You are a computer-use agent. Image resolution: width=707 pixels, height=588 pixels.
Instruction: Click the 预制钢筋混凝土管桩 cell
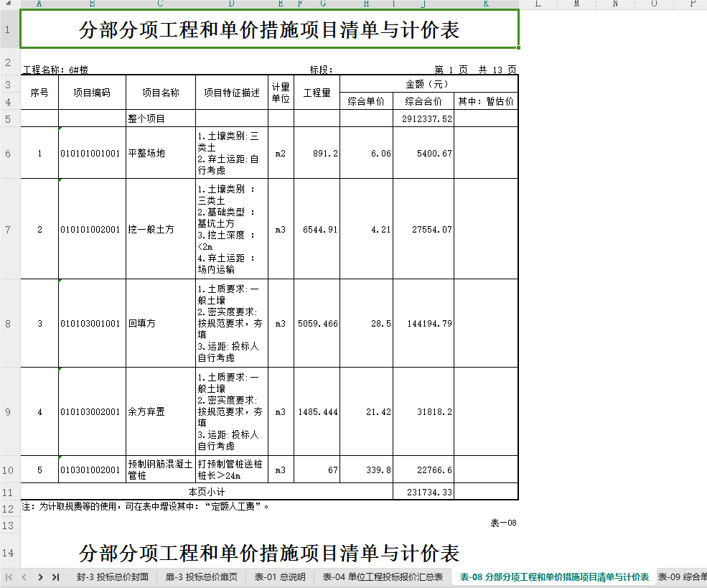point(161,470)
